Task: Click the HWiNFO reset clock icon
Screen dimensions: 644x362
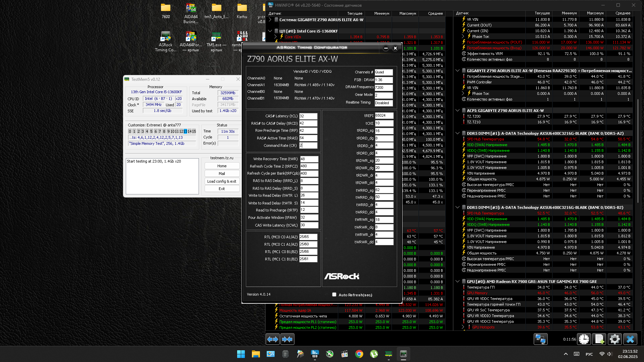Action: [584, 339]
